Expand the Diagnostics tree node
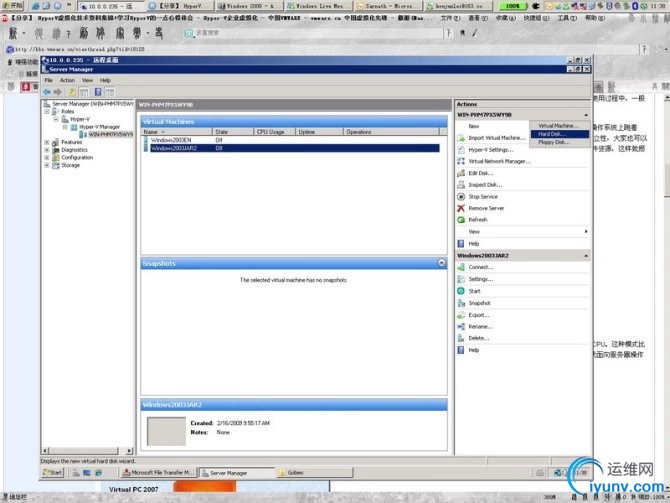Screen dimensions: 670x503 coord(47,150)
